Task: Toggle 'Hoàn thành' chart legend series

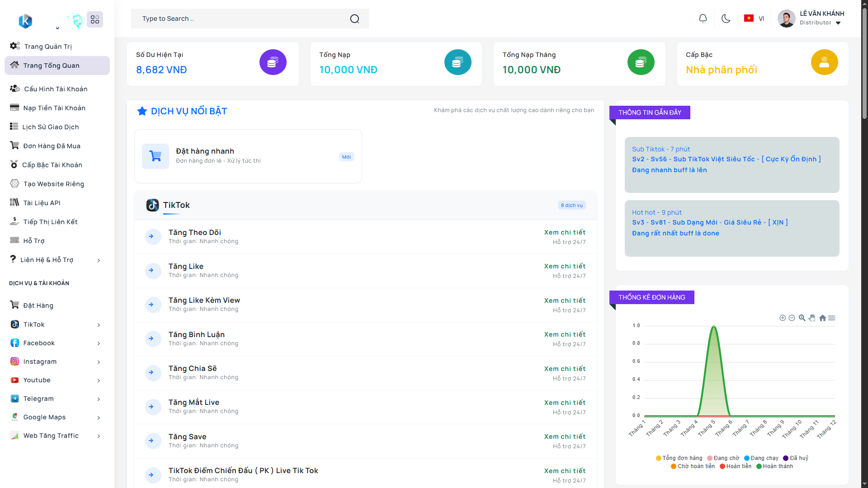Action: [774, 466]
